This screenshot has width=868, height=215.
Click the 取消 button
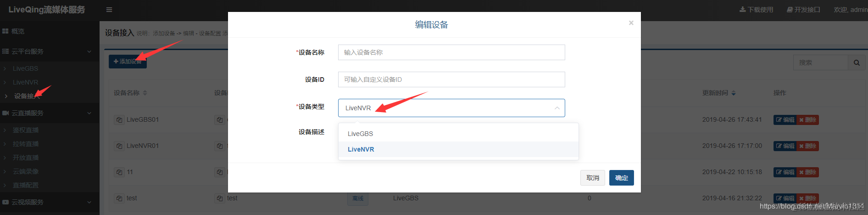tap(593, 178)
